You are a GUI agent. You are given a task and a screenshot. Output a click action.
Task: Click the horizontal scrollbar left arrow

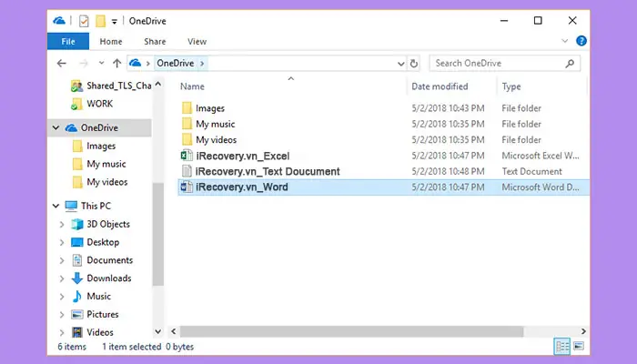174,331
